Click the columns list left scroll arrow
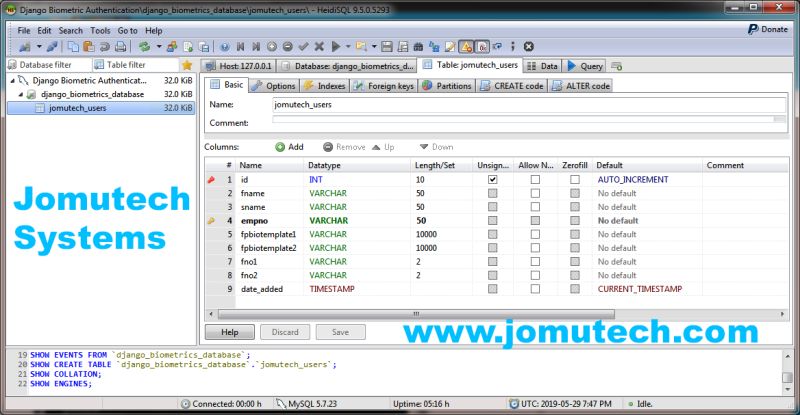The height and width of the screenshot is (415, 800). [x=211, y=314]
